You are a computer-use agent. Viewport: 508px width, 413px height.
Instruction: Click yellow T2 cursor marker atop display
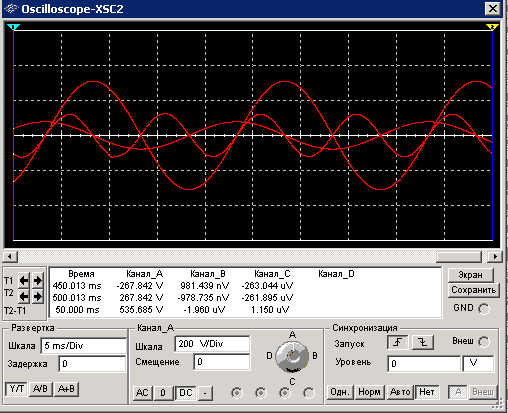492,27
